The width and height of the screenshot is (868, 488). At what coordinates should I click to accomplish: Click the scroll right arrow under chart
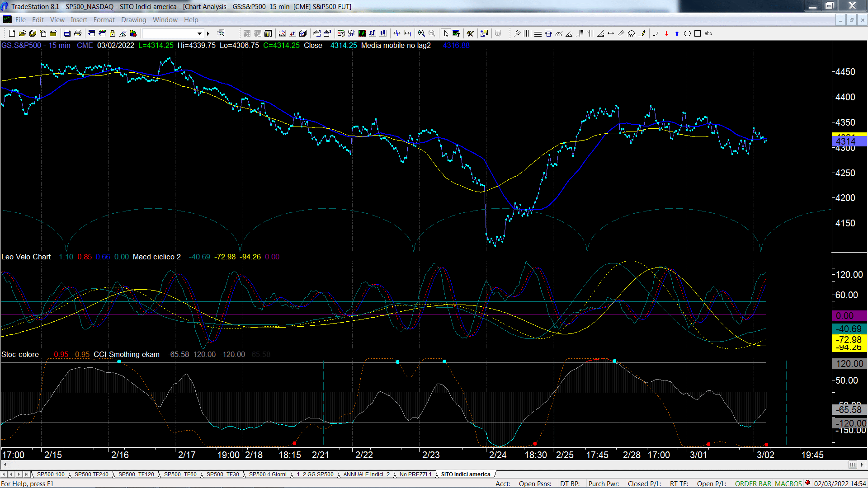point(862,465)
